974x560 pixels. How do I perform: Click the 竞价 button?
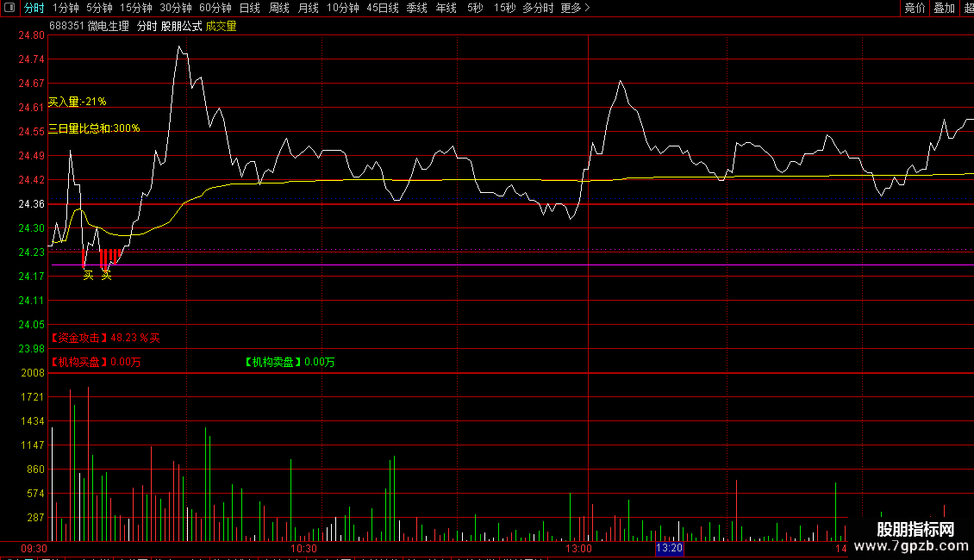point(915,8)
